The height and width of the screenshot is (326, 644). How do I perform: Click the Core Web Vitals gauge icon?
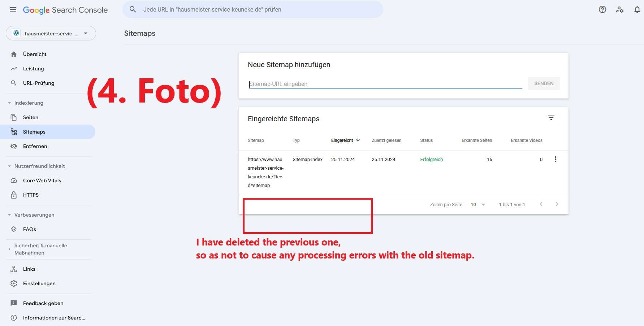[14, 181]
